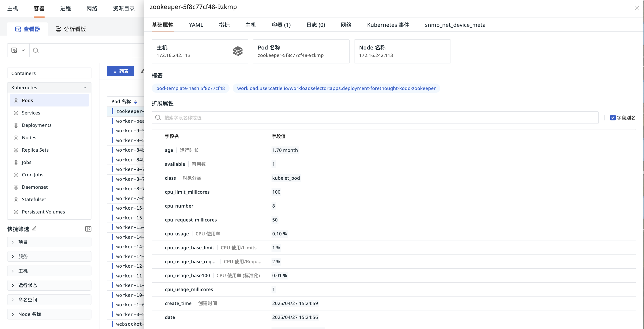Click the create_time value 2025/04/27 15:24:59
Screen dimensions: 644x329
(x=295, y=303)
